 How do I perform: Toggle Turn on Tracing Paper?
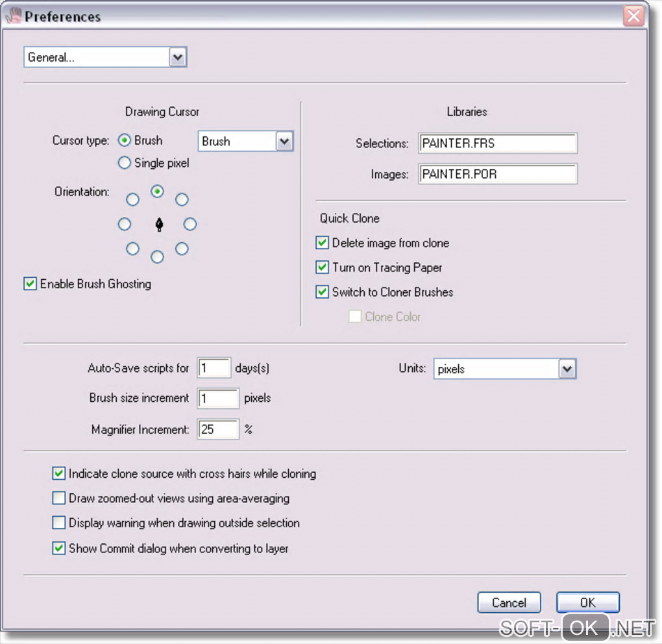(322, 267)
